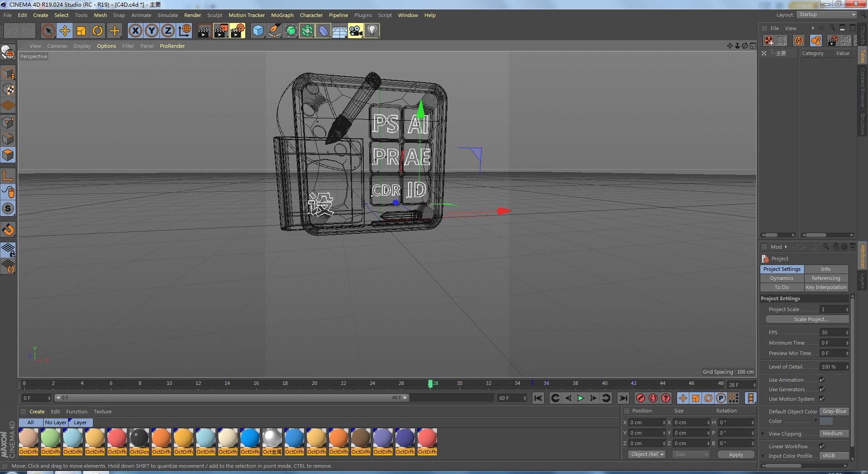
Task: Select the Move tool in top toolbar
Action: (65, 31)
